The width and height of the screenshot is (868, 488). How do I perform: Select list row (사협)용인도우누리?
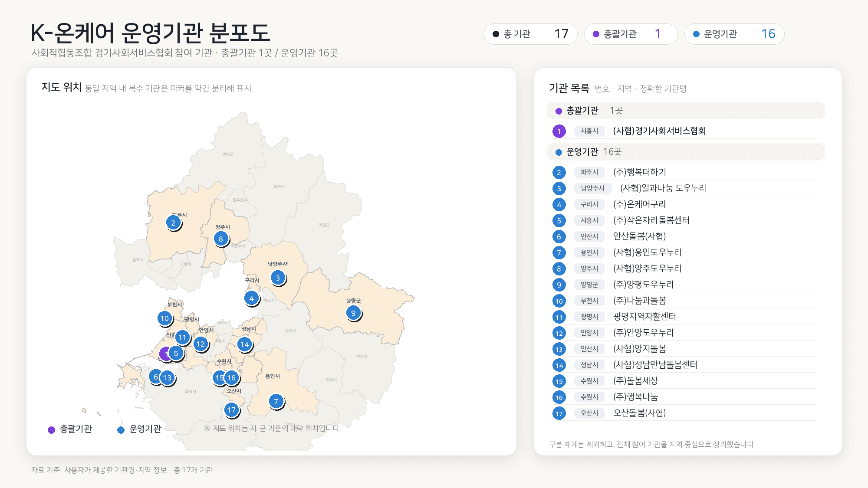(684, 252)
